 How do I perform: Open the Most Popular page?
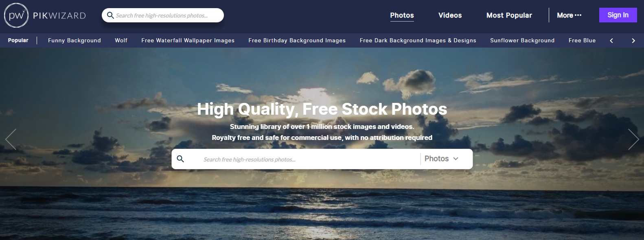509,15
